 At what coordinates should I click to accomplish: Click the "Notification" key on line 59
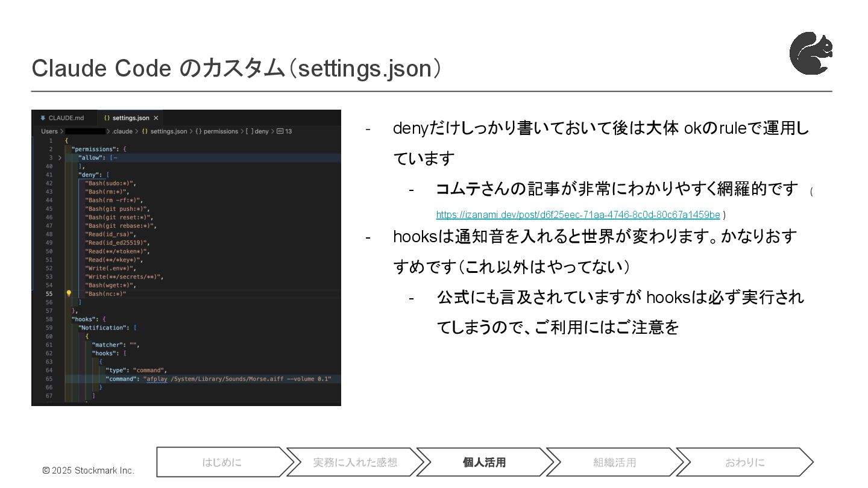tap(104, 328)
